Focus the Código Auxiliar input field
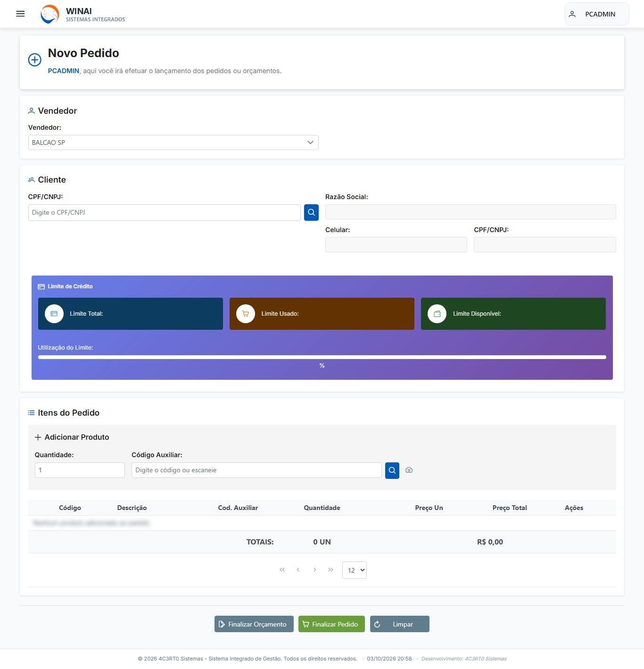644x669 pixels. (x=256, y=470)
